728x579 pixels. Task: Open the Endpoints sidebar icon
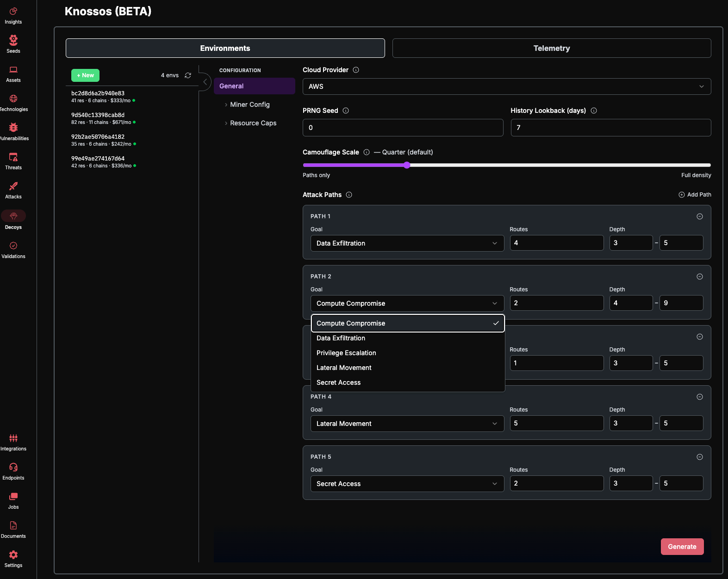[13, 467]
